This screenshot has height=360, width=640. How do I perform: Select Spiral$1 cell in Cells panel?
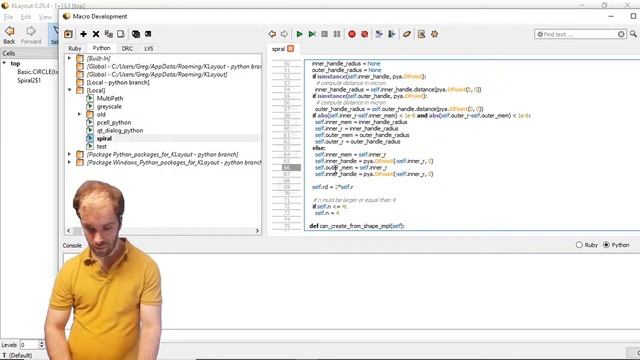pyautogui.click(x=29, y=80)
